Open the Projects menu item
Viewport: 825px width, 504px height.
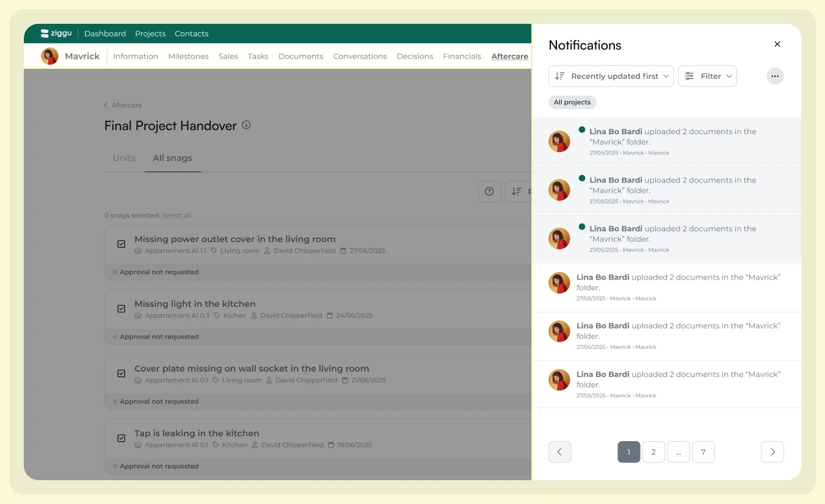(150, 34)
